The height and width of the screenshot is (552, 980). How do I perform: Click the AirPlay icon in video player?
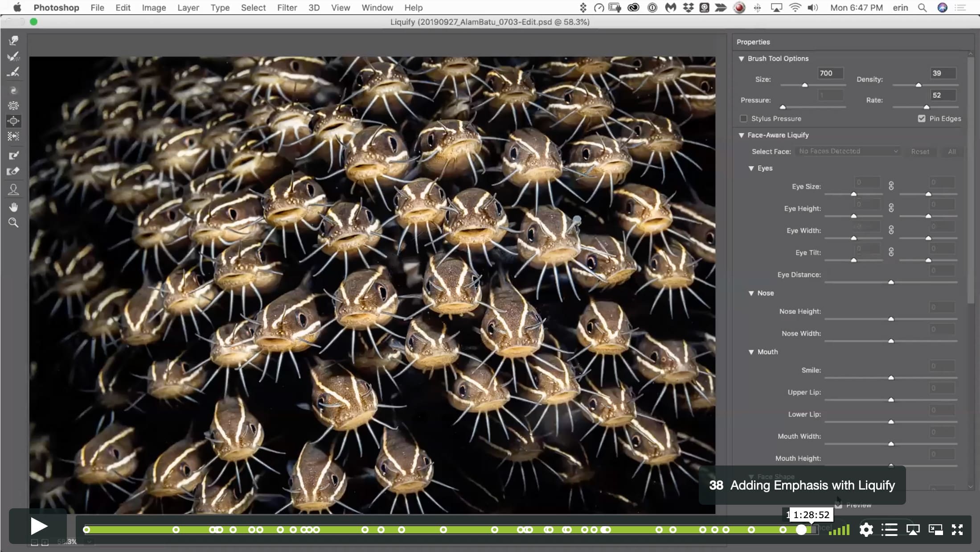click(913, 530)
